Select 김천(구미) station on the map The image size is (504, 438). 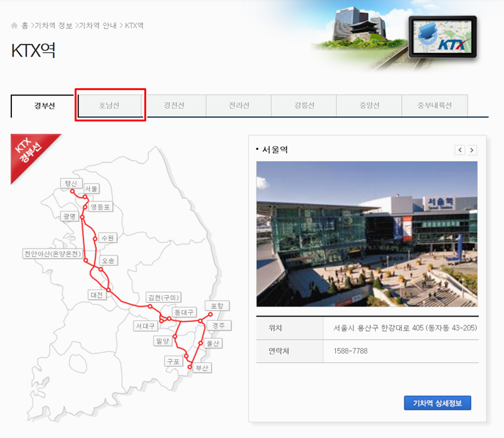pyautogui.click(x=164, y=298)
